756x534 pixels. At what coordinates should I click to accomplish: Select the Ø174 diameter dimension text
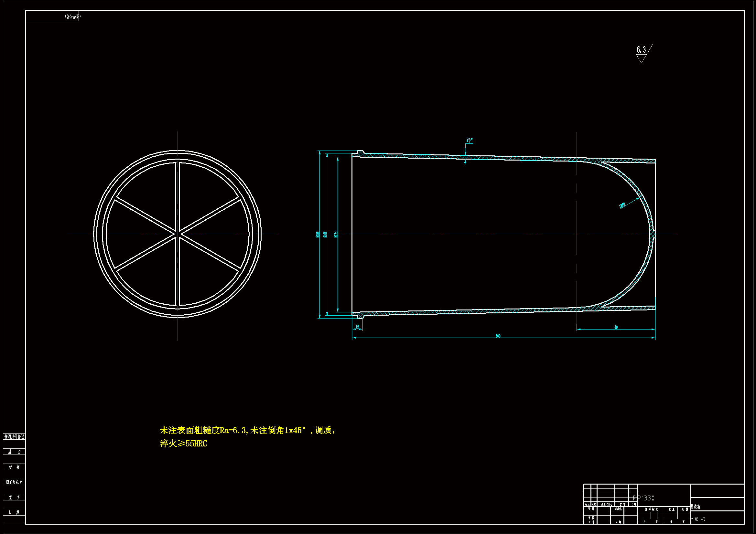(336, 234)
